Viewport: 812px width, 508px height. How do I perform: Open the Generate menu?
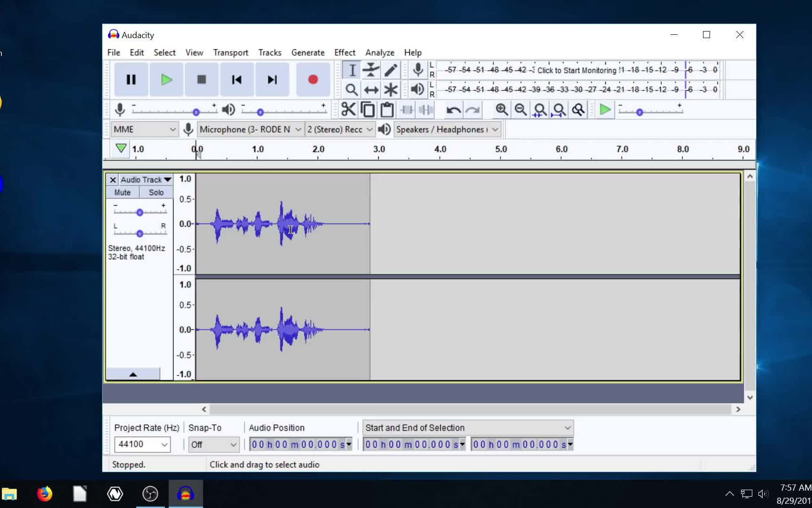pyautogui.click(x=308, y=52)
